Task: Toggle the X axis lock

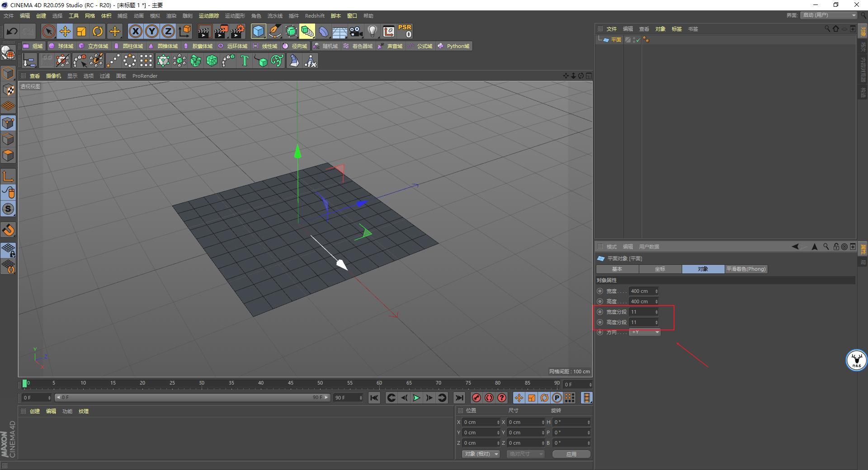Action: point(135,31)
